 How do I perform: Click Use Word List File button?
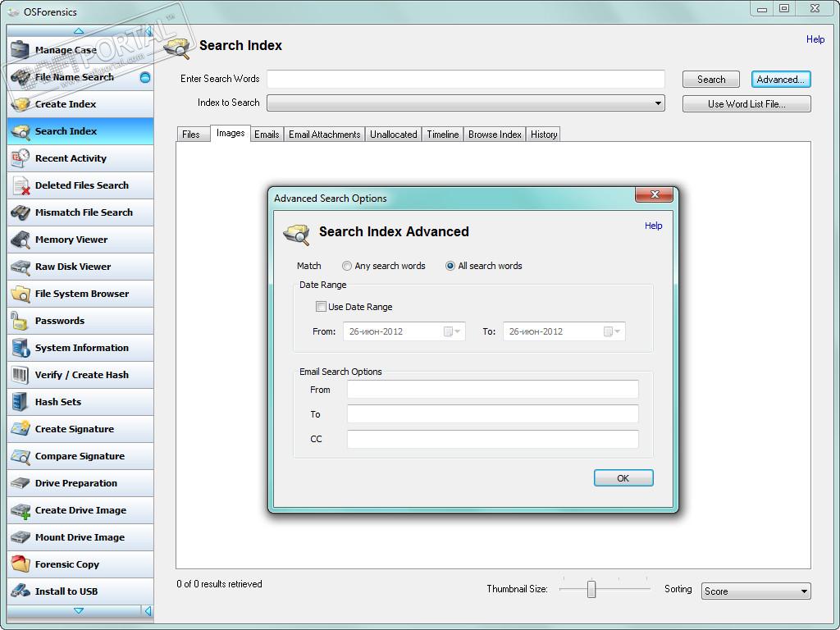[x=746, y=104]
